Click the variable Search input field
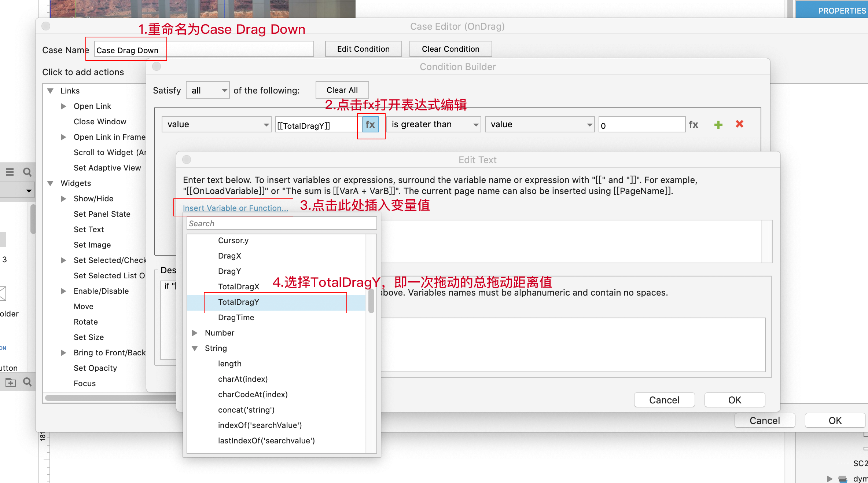Screen dimensions: 868x483 coord(282,223)
